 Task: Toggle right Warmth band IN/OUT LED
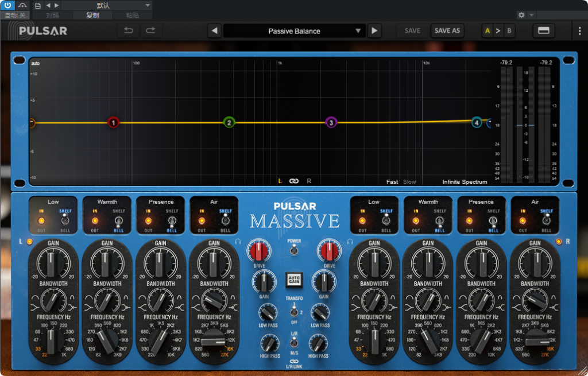(416, 221)
